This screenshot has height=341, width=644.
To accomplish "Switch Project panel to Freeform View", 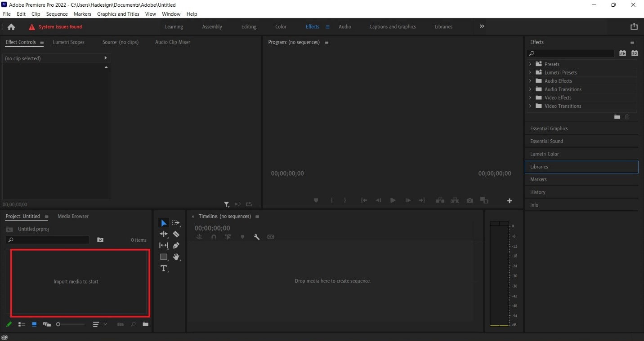I will pyautogui.click(x=47, y=324).
